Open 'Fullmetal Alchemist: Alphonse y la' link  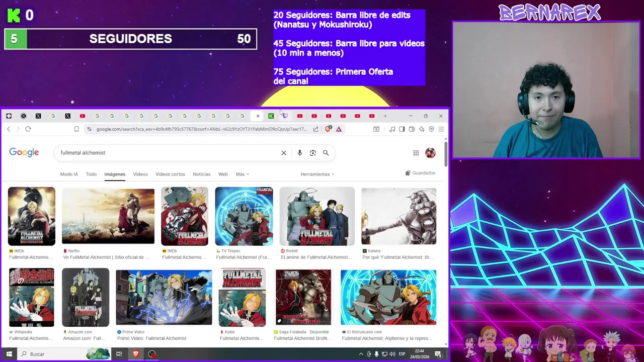[386, 338]
